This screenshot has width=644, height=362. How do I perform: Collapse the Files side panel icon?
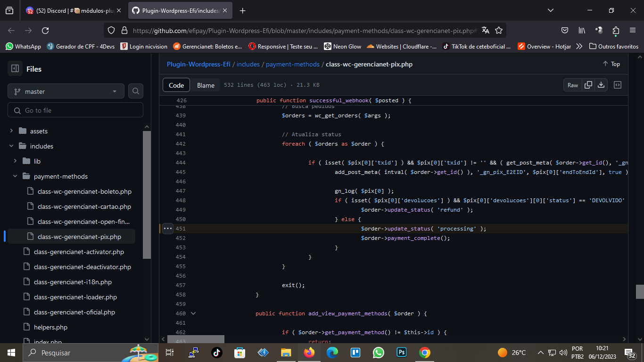pos(15,69)
